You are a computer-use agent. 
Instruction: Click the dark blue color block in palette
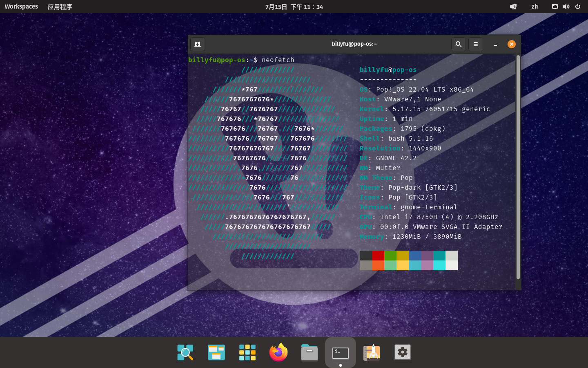coord(415,256)
